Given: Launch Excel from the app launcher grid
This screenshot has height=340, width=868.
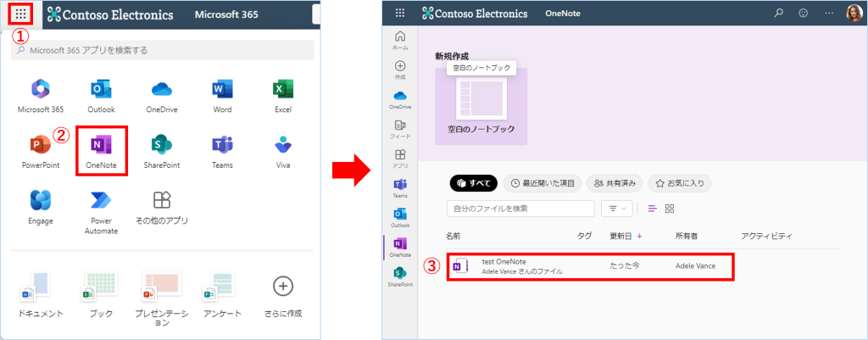Looking at the screenshot, I should pos(283,92).
